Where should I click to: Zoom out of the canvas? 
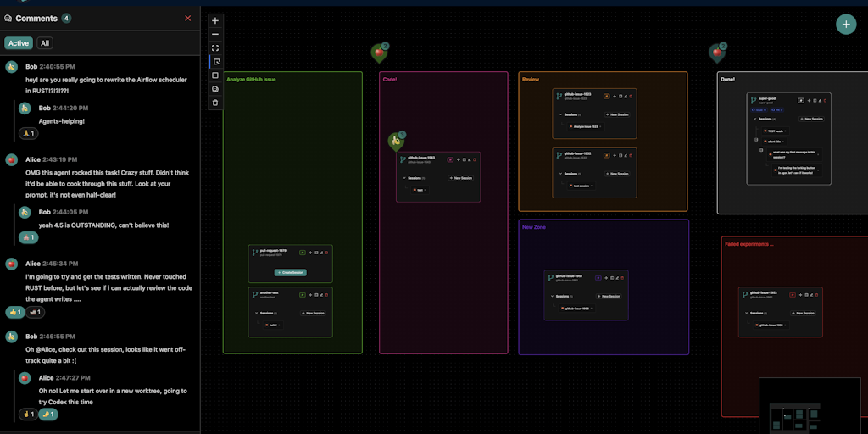point(215,34)
